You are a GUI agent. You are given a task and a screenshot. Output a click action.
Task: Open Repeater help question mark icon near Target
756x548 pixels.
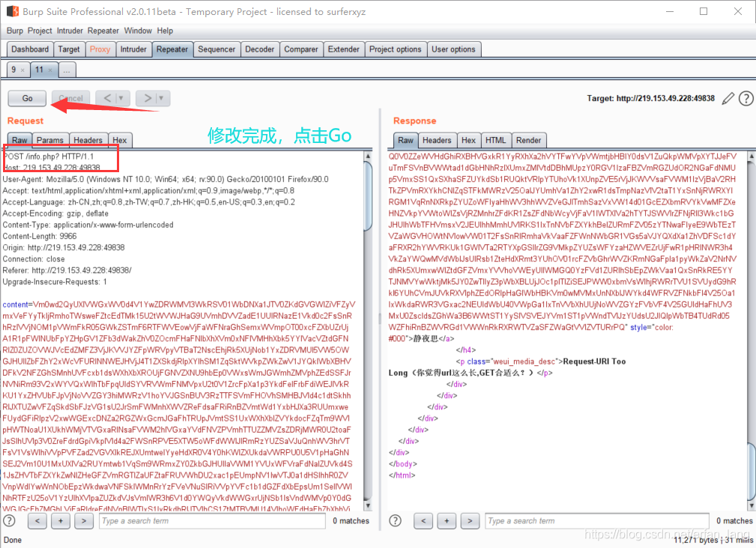pyautogui.click(x=746, y=98)
